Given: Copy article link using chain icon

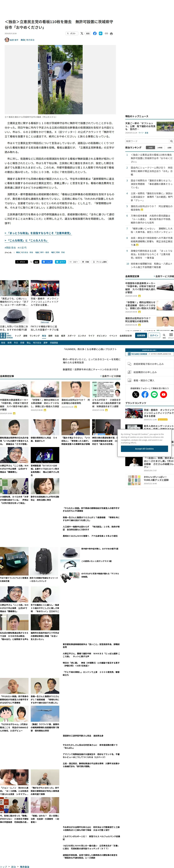Looking at the screenshot, I should tap(106, 33).
